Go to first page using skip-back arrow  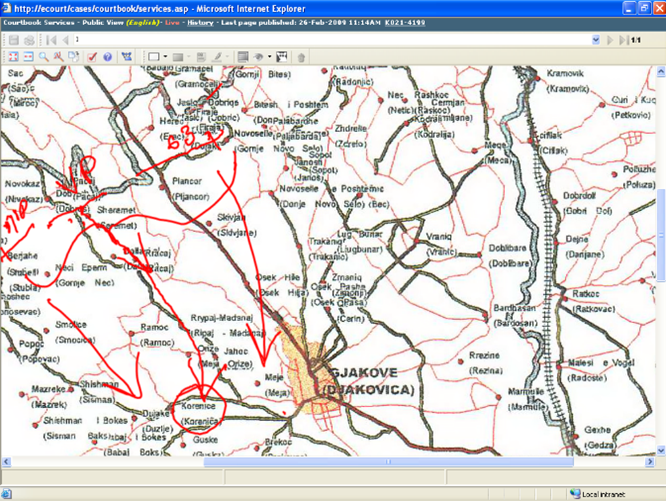[x=51, y=40]
